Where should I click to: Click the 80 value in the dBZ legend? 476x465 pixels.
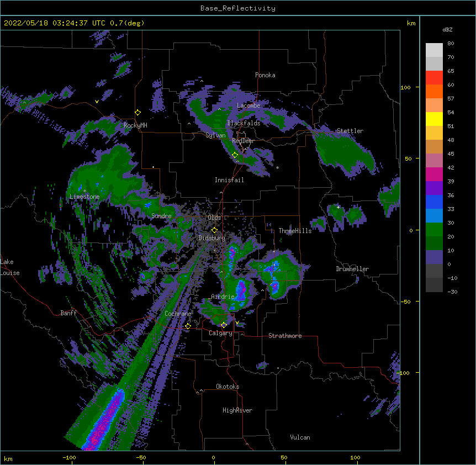(x=451, y=44)
